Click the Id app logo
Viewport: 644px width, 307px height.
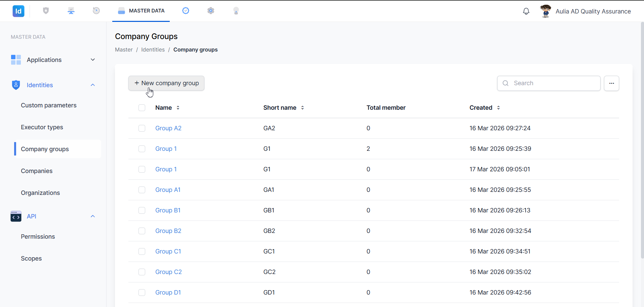tap(18, 11)
